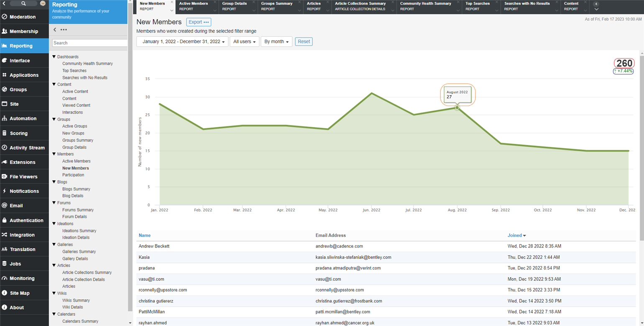Open the Authentication lock icon

pos(5,220)
